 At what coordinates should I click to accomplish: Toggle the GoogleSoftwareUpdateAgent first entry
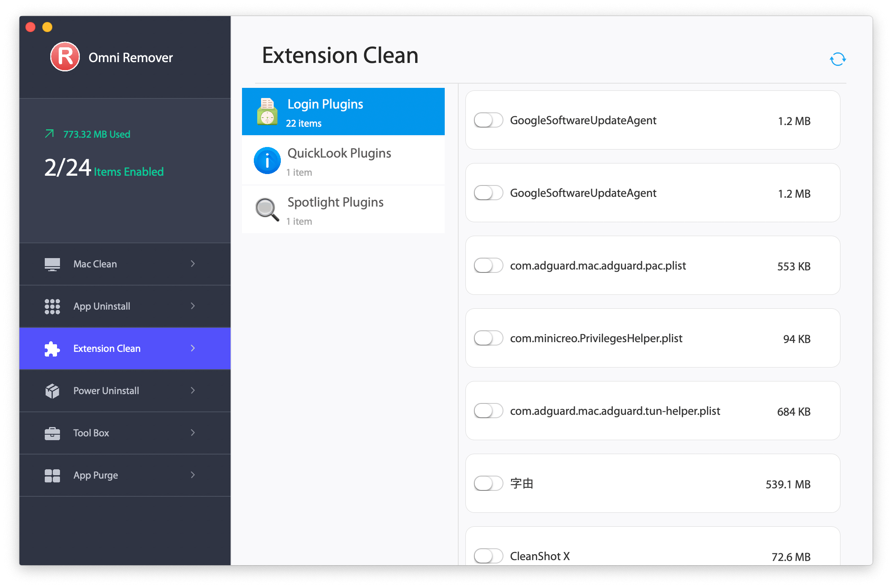click(487, 120)
